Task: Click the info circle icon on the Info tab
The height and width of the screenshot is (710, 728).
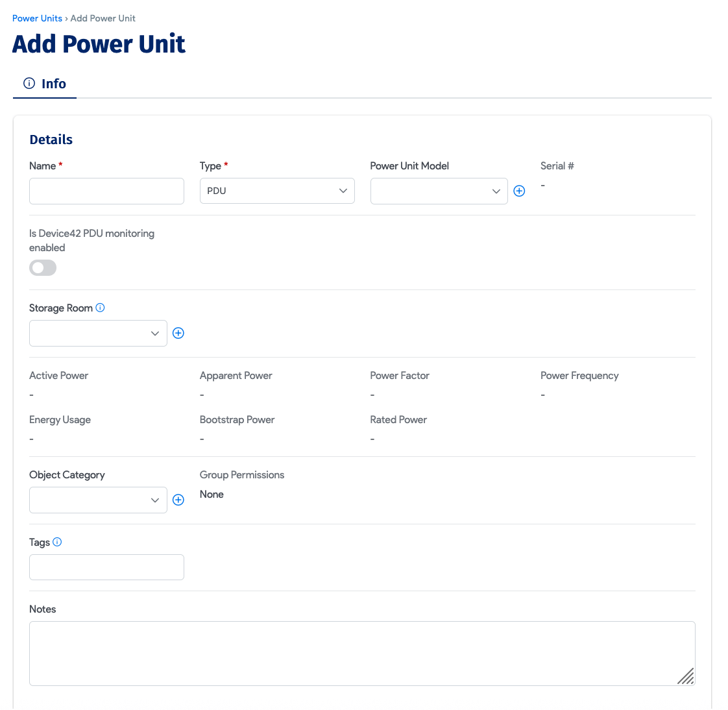Action: point(29,83)
